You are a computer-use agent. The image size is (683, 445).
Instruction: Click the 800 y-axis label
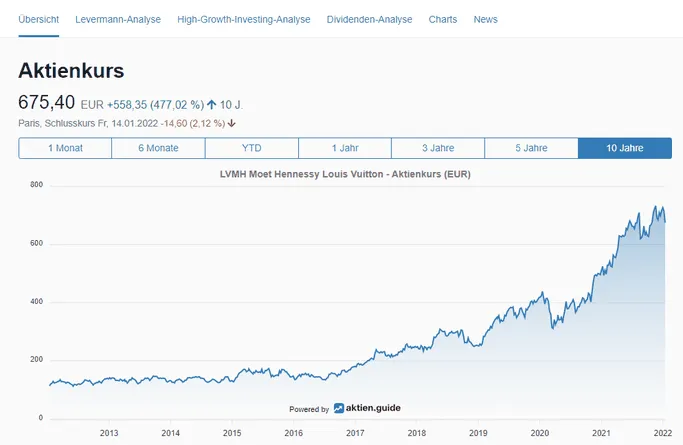click(37, 185)
